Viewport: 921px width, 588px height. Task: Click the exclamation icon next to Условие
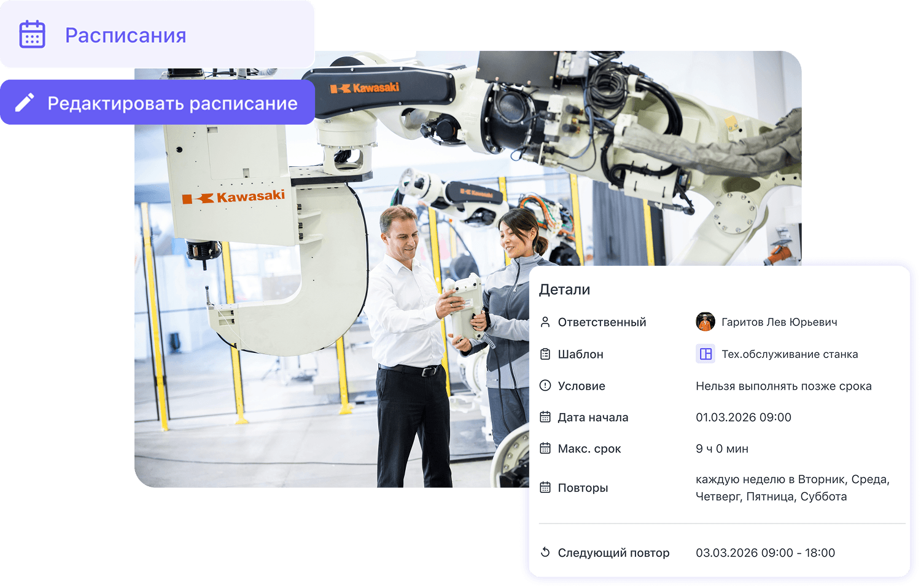545,385
